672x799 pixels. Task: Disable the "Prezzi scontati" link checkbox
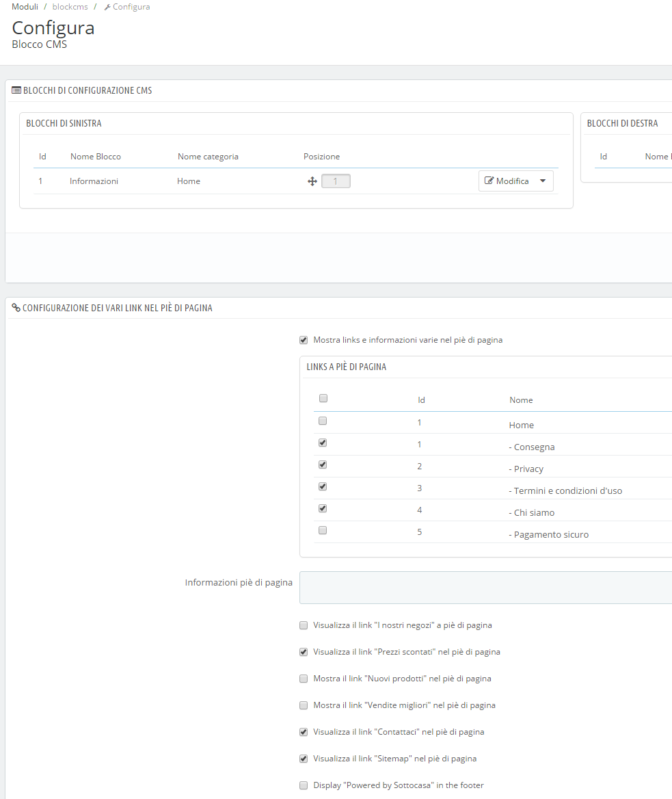click(x=304, y=652)
